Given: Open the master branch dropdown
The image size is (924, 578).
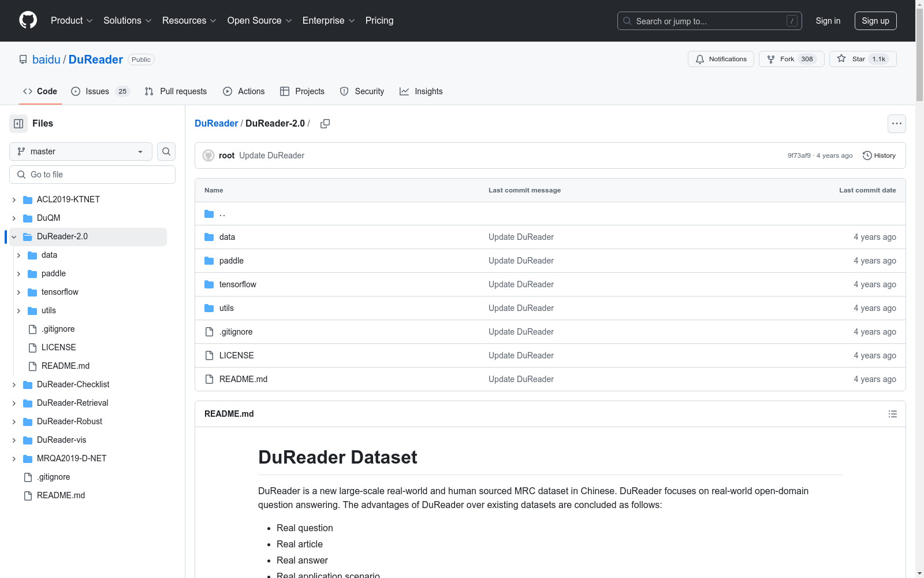Looking at the screenshot, I should pos(81,151).
